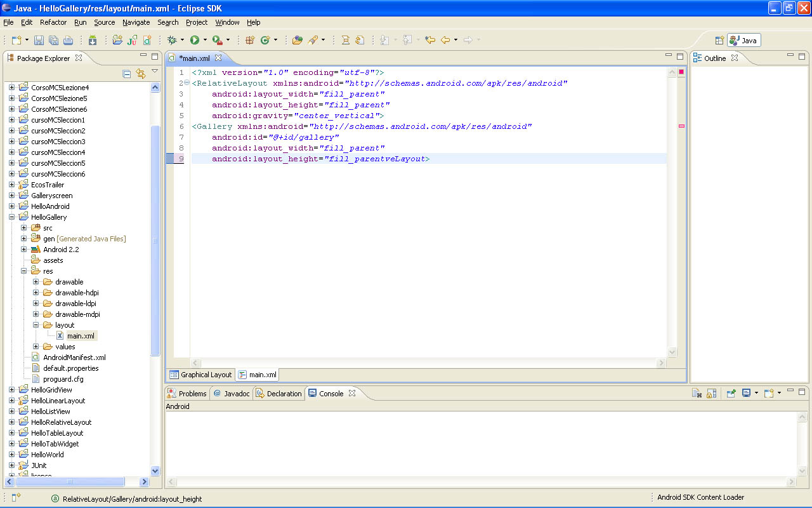The height and width of the screenshot is (508, 812).
Task: Click Clear Console icon
Action: (697, 394)
